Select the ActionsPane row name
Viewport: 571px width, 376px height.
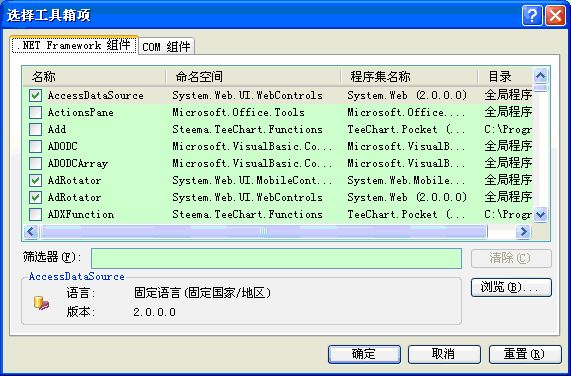[80, 112]
